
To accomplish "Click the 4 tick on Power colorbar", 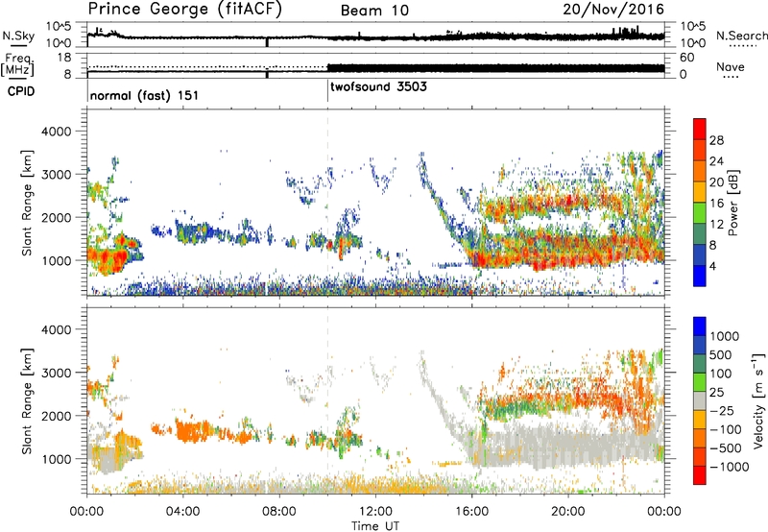I will click(713, 266).
